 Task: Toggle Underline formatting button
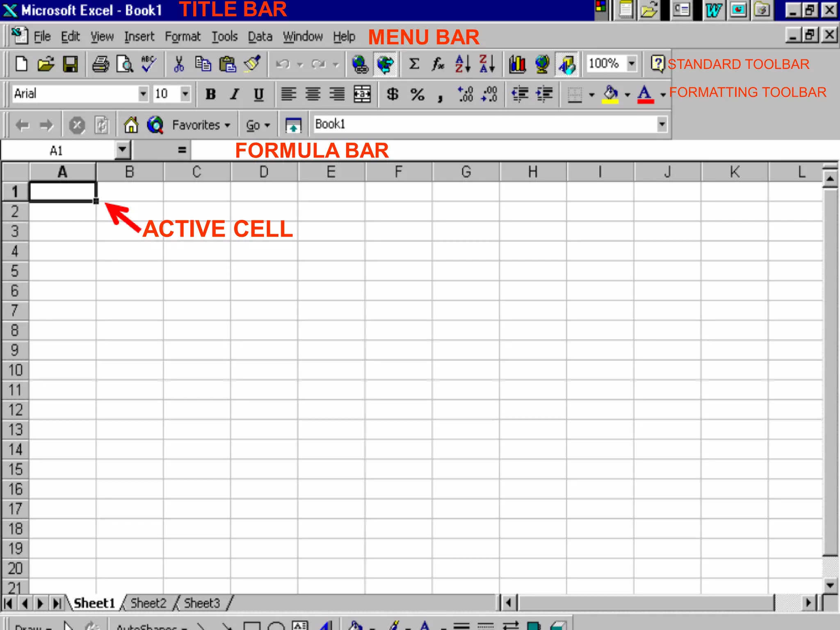tap(258, 94)
